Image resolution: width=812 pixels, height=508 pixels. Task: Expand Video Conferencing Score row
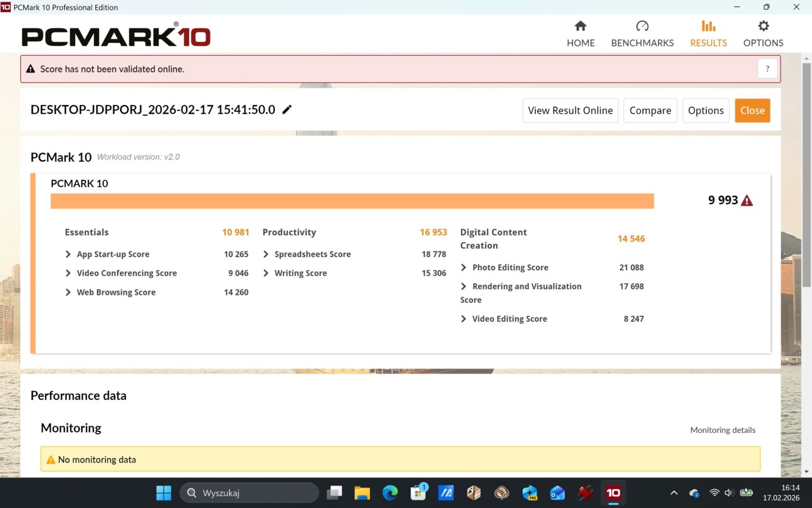pyautogui.click(x=68, y=273)
